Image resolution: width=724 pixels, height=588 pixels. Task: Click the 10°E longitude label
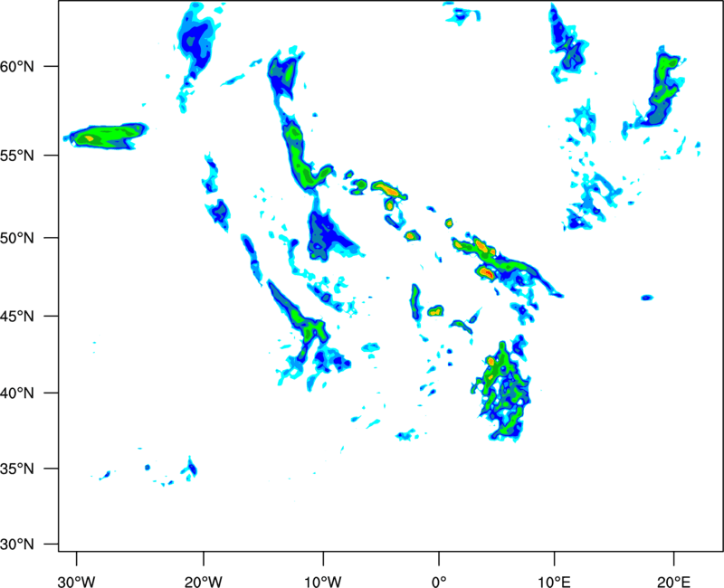[x=554, y=582]
